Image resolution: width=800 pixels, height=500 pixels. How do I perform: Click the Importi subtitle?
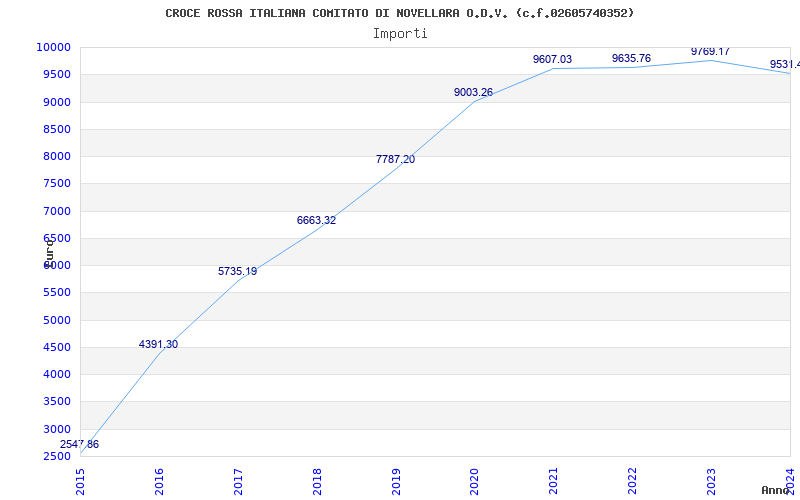[x=400, y=34]
